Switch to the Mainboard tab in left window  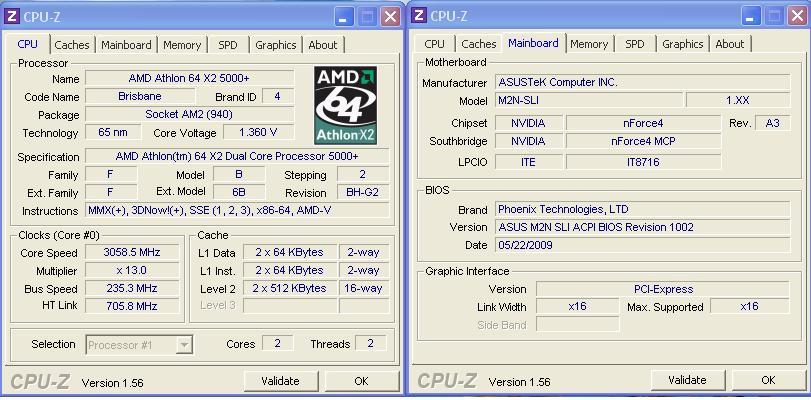click(126, 45)
